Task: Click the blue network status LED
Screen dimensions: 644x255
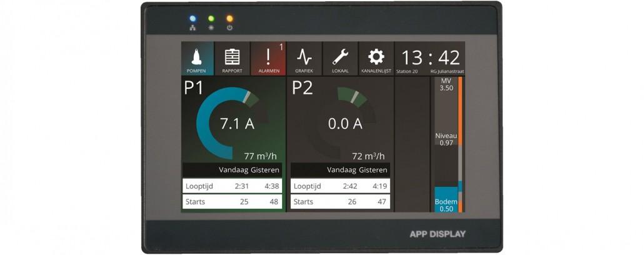Action: (x=193, y=19)
